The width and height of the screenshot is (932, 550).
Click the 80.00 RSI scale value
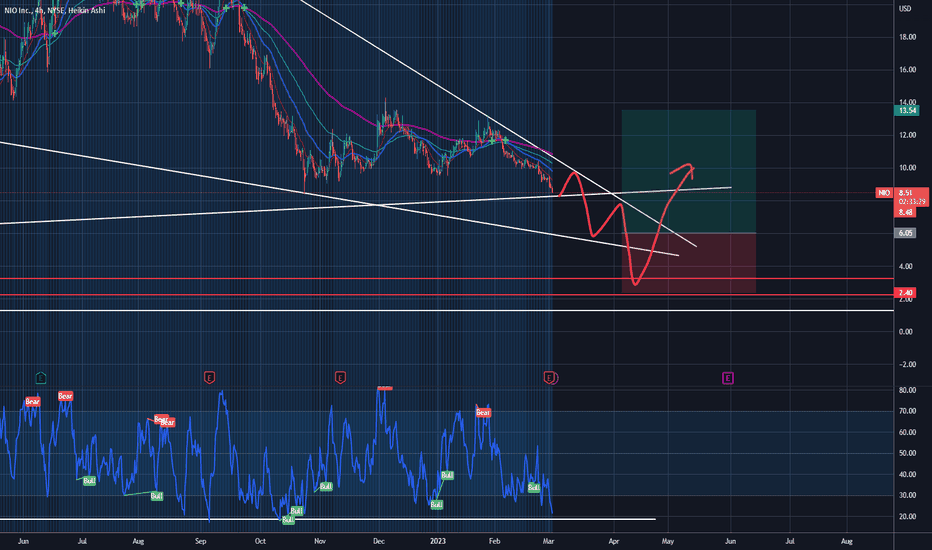pyautogui.click(x=907, y=390)
